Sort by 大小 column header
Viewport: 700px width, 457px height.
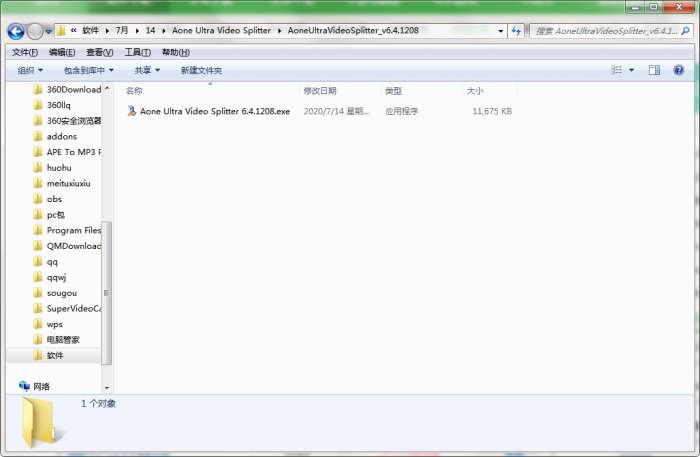pos(475,91)
